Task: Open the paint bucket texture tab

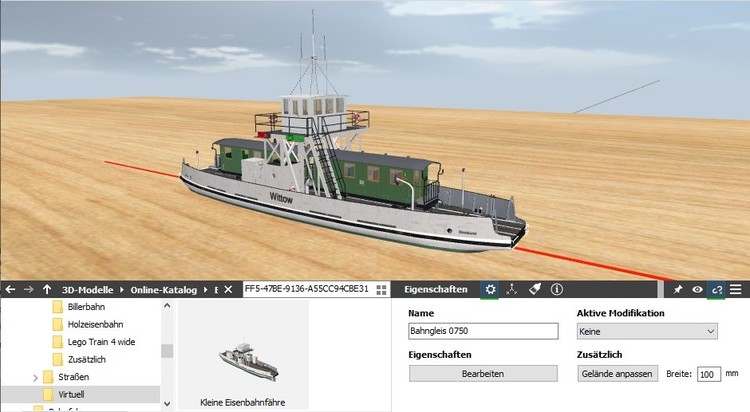Action: 535,289
